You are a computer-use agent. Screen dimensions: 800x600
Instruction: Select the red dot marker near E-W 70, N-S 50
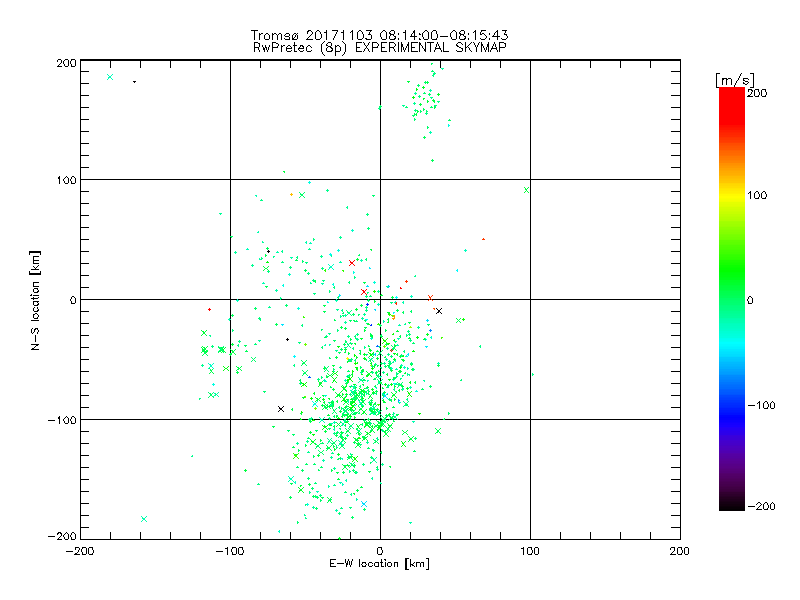pos(484,239)
